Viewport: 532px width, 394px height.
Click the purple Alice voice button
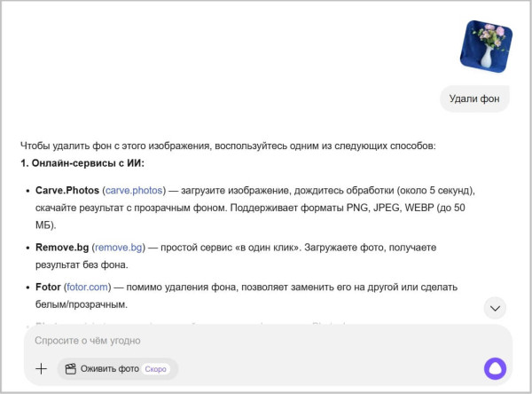[495, 368]
